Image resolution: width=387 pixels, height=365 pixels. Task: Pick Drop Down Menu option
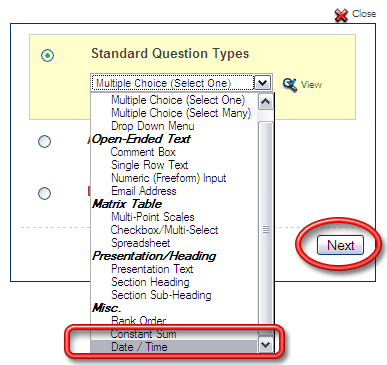pos(153,126)
